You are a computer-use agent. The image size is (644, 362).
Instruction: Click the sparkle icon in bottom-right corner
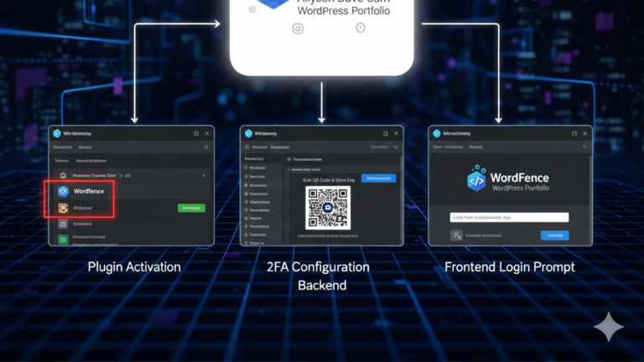click(x=608, y=327)
